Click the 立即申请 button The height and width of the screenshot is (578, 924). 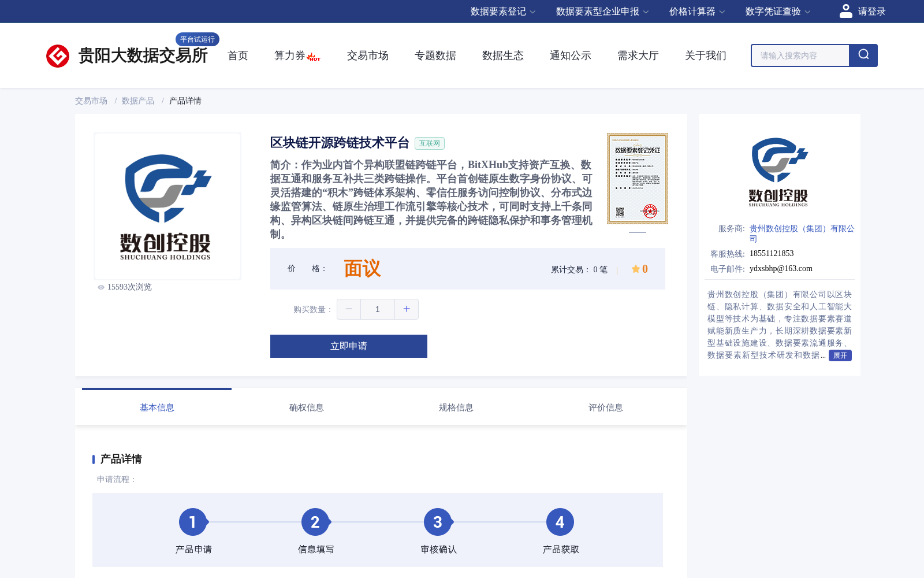[349, 346]
